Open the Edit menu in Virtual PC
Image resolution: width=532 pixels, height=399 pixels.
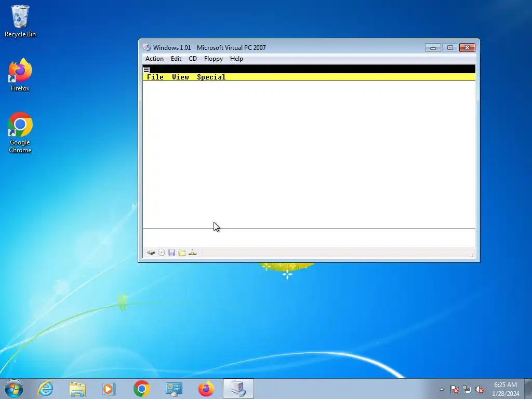tap(176, 59)
